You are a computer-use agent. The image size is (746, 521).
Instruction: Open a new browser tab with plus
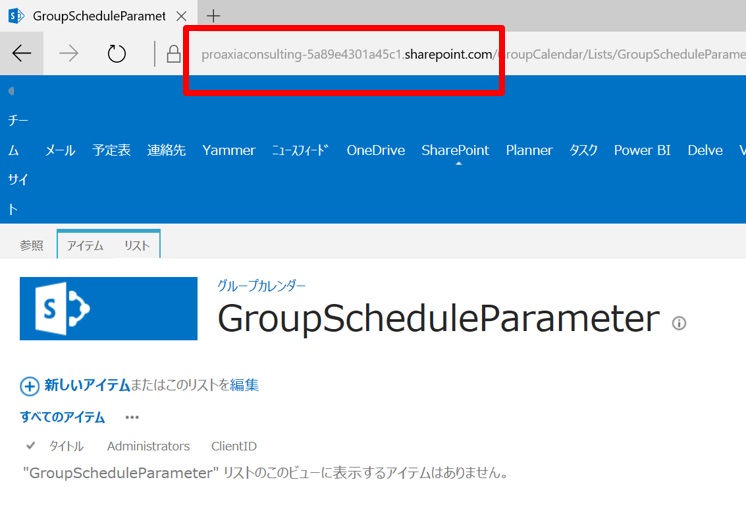pyautogui.click(x=214, y=16)
